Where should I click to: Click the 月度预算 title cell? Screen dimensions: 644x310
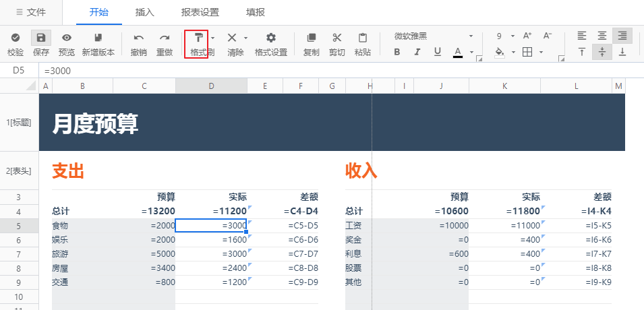pyautogui.click(x=95, y=123)
